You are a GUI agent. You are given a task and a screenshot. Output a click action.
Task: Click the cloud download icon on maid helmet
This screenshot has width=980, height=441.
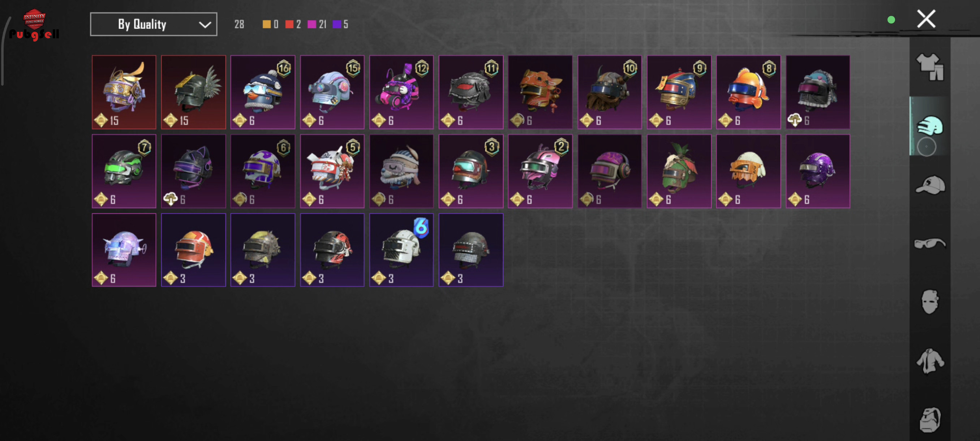point(794,120)
